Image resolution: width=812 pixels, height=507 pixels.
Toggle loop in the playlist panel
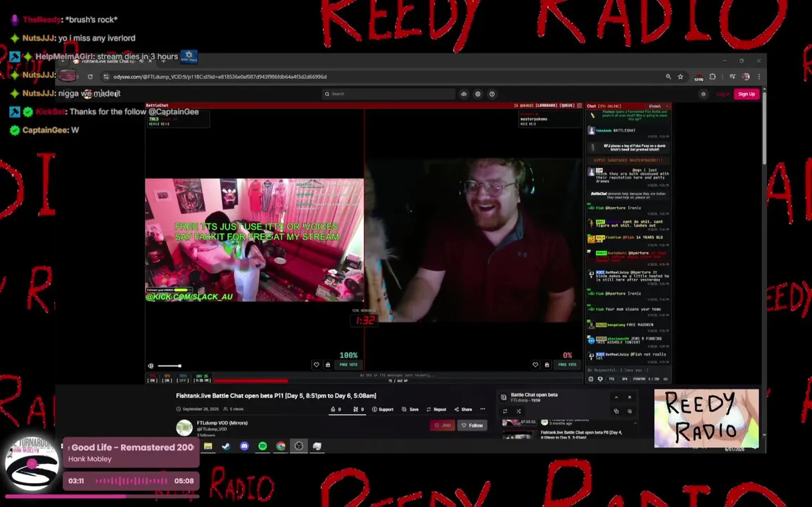505,411
